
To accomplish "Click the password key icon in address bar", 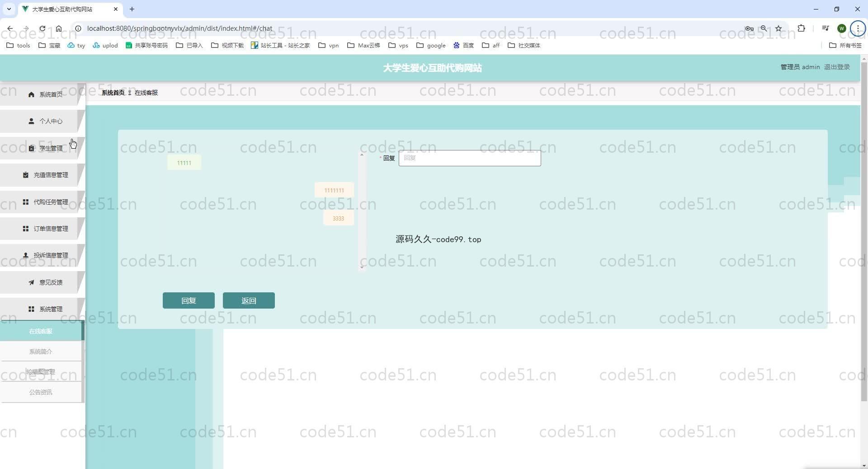I will (x=749, y=28).
